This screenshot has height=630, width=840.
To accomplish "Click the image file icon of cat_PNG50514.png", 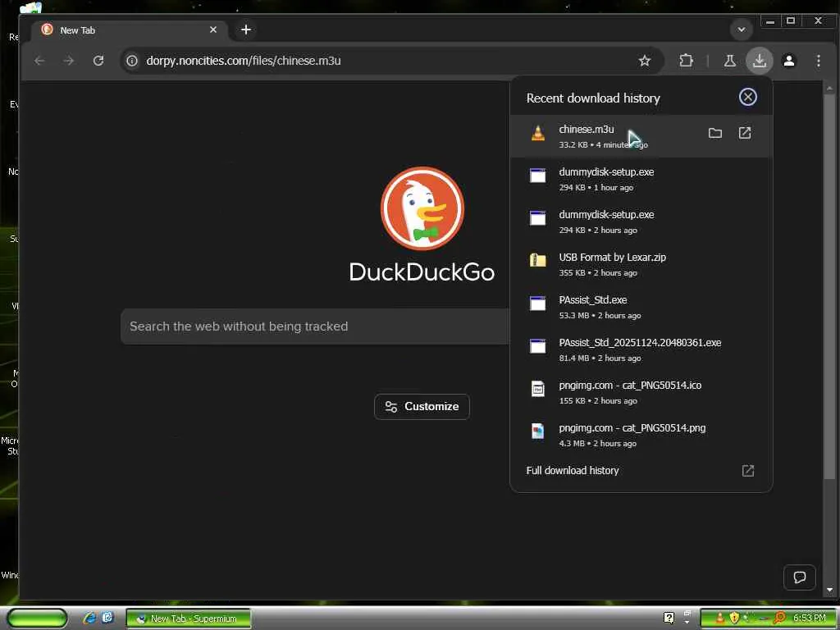I will [x=538, y=431].
